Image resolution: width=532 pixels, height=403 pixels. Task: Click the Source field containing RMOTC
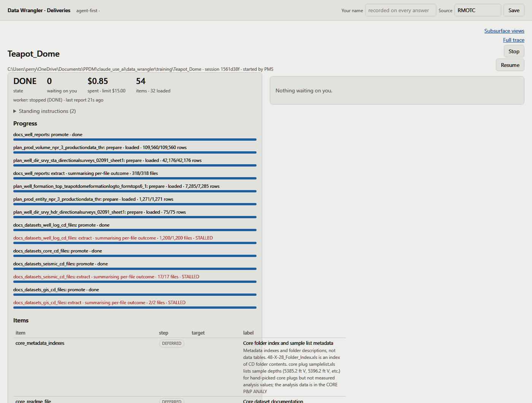point(478,10)
